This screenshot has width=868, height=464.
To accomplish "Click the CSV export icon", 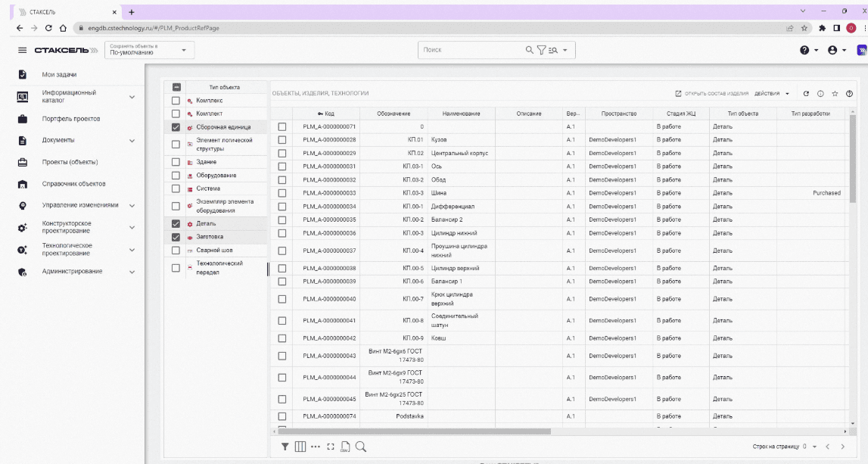I will [x=345, y=447].
